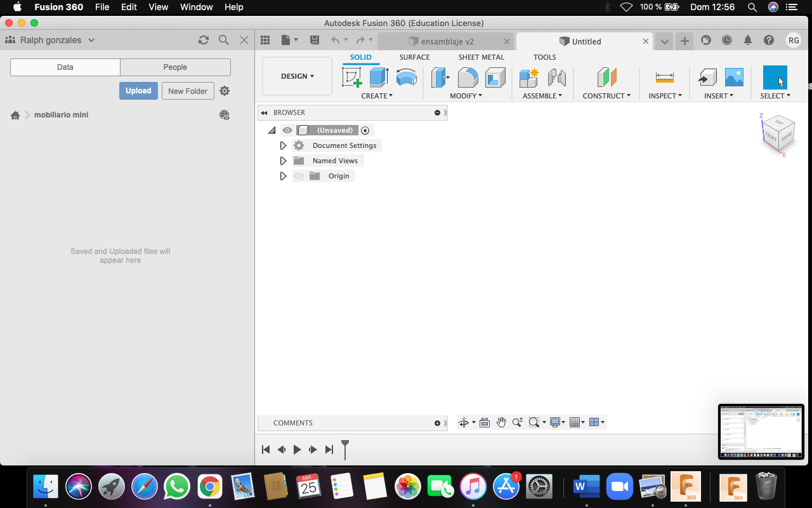Click the New Folder button
The width and height of the screenshot is (812, 508).
tap(188, 91)
